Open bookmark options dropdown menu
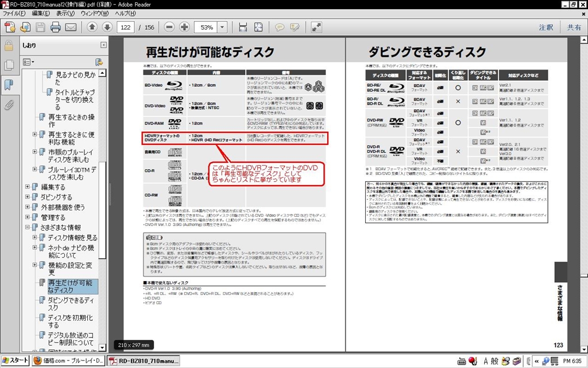The height and width of the screenshot is (368, 588). click(x=29, y=62)
